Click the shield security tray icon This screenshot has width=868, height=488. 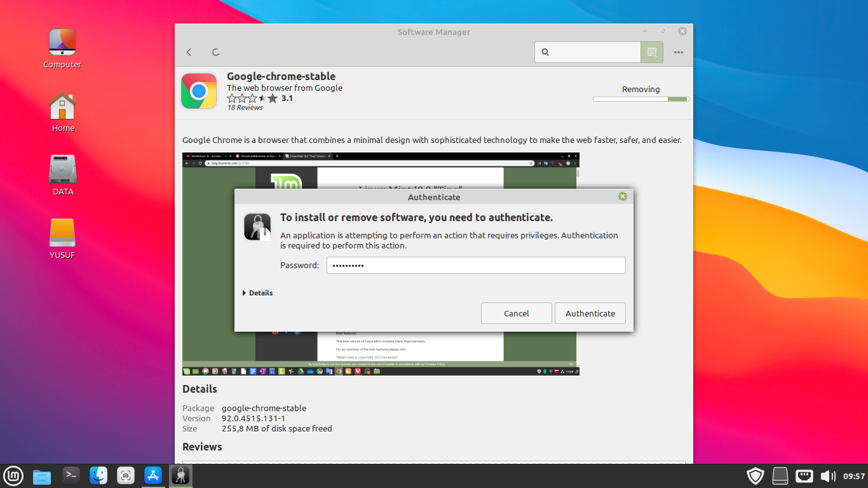pos(755,475)
